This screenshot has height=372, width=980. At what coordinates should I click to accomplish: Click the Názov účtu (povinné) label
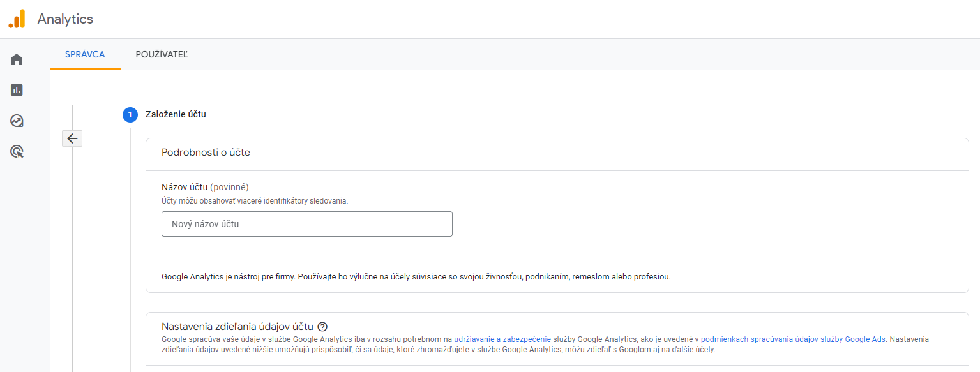point(205,187)
